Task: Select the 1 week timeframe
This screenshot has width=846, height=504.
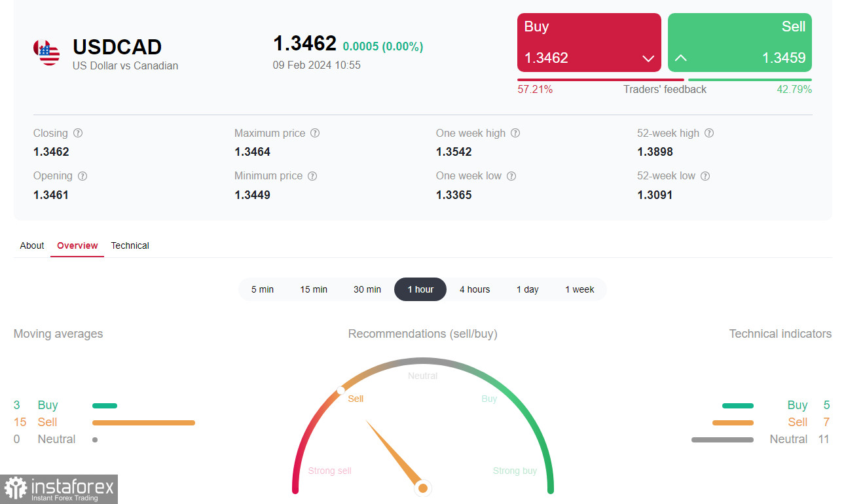Action: [580, 289]
